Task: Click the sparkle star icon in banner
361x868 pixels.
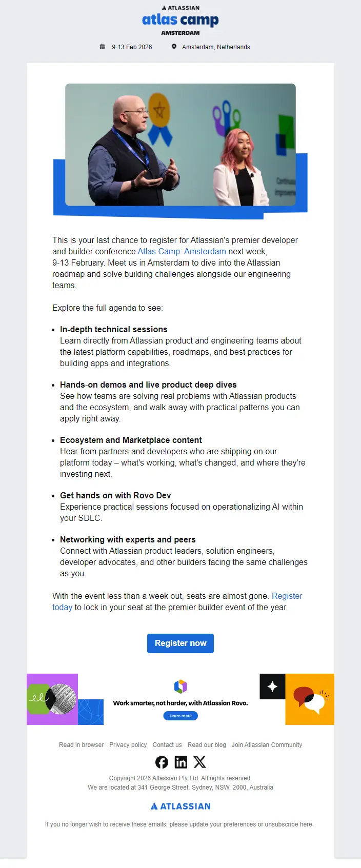Action: click(272, 687)
